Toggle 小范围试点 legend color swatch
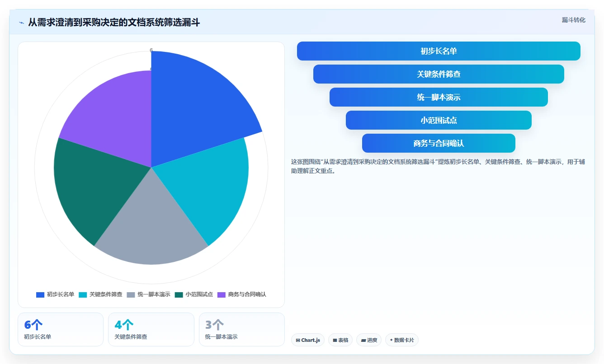 coord(179,294)
